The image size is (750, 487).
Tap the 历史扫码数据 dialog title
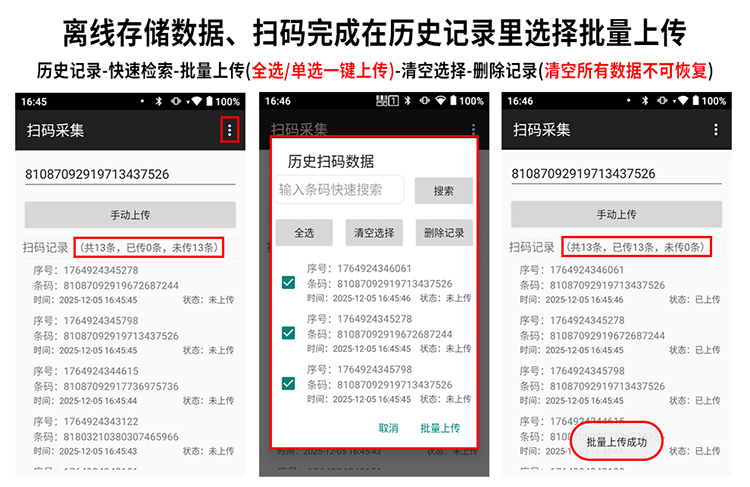pyautogui.click(x=331, y=162)
